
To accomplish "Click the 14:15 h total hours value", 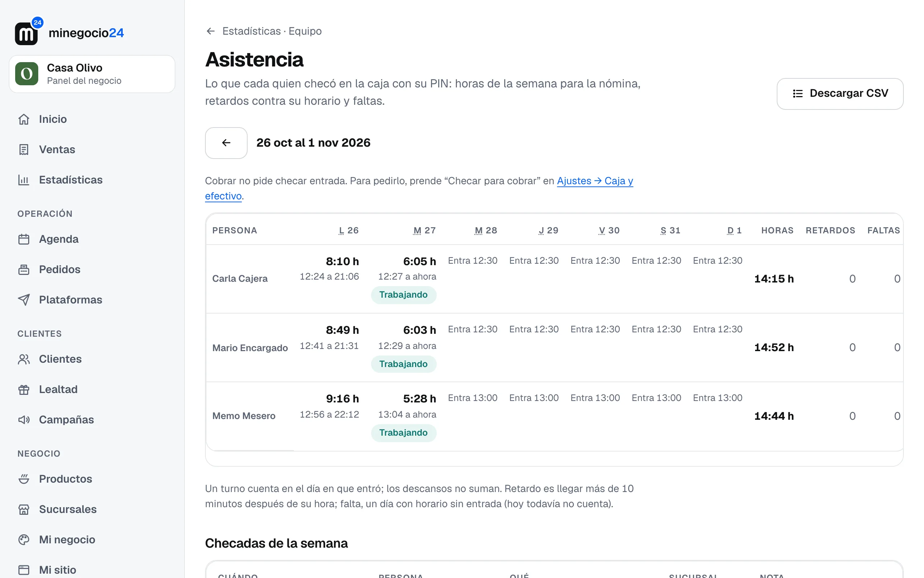I will tap(773, 279).
